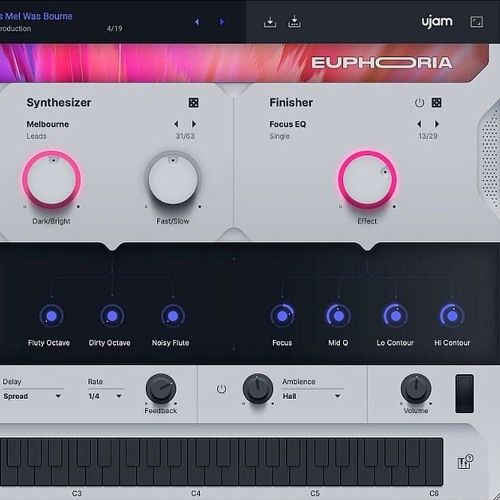Select previous Synthesizer preset before Melbourne
This screenshot has width=500, height=500.
pyautogui.click(x=176, y=124)
